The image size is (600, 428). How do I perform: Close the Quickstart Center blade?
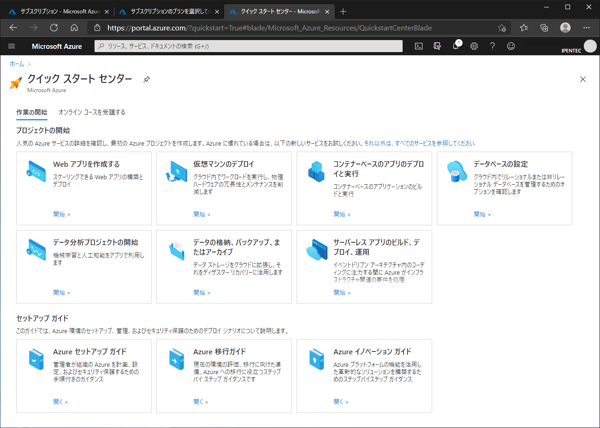click(583, 79)
